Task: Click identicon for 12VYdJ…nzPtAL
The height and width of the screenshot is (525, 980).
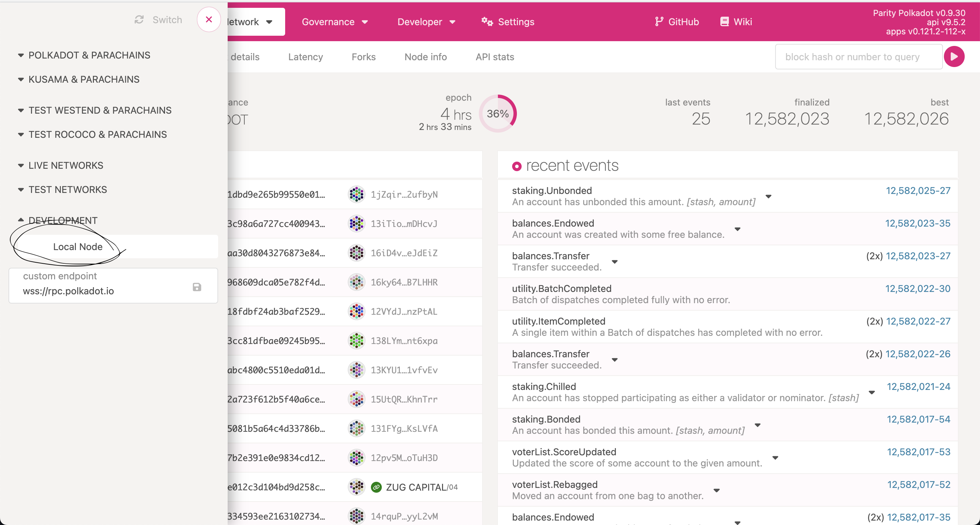Action: (x=357, y=312)
